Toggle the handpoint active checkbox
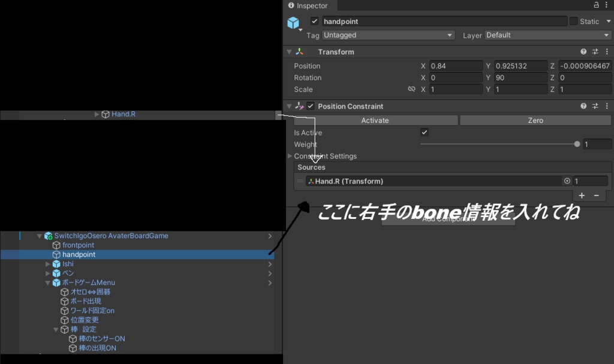Image resolution: width=614 pixels, height=364 pixels. tap(314, 21)
